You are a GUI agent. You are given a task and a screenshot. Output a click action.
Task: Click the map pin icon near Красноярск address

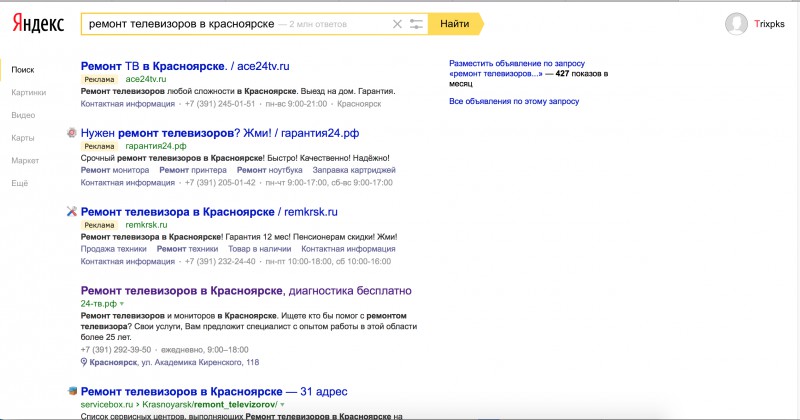pyautogui.click(x=84, y=362)
